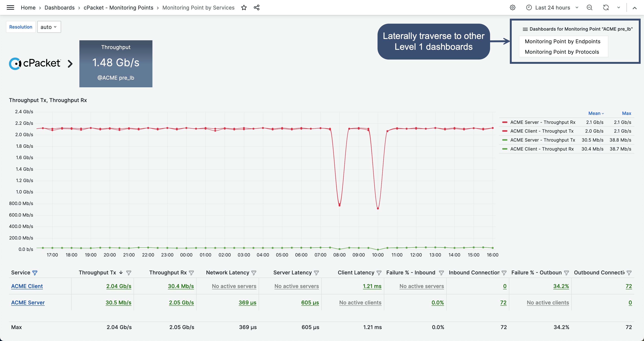Click the throughput dip point near 10:00

tap(378, 208)
